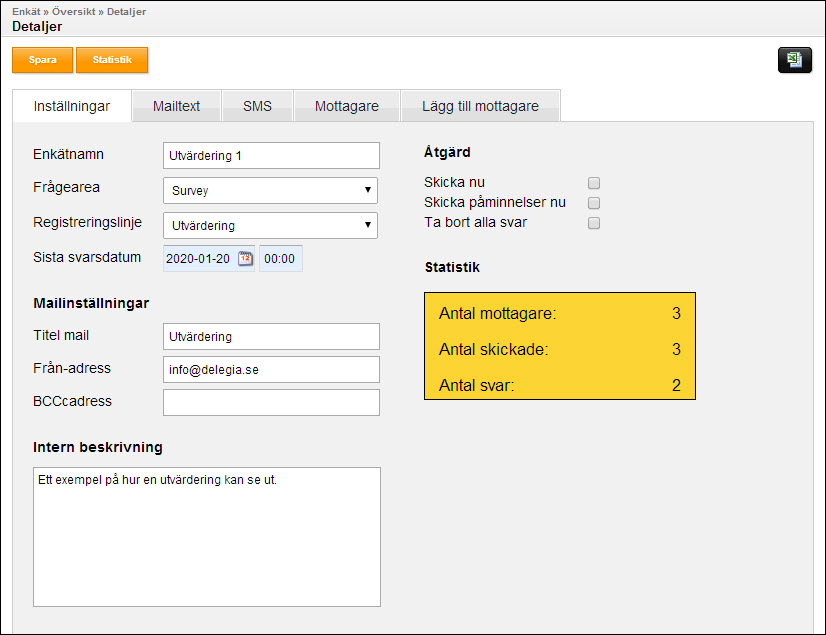Expand the Frågearea dropdown showing Survey
The image size is (826, 635).
270,190
